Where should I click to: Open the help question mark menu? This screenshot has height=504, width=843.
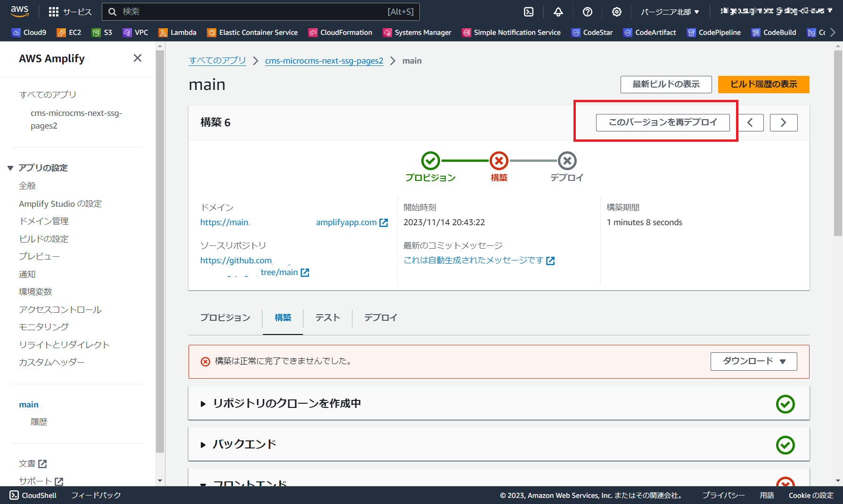(x=588, y=12)
